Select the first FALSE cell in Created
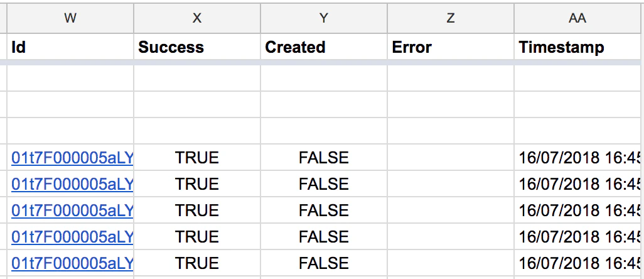Viewport: 644px width, 279px height. (x=324, y=158)
